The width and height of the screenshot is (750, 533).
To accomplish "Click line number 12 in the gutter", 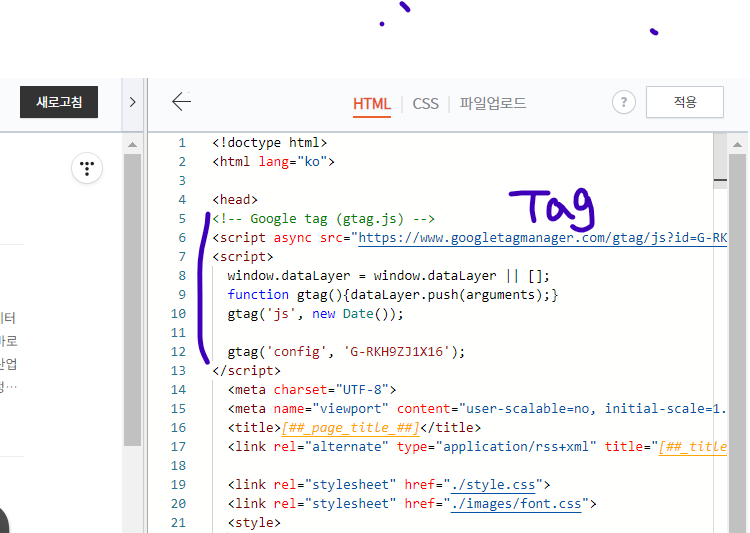I will (178, 352).
